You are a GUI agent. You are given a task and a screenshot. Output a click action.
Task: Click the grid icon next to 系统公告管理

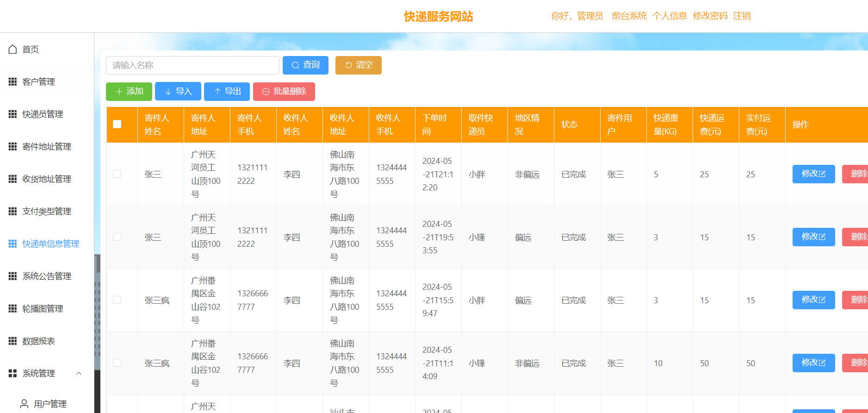pos(12,276)
